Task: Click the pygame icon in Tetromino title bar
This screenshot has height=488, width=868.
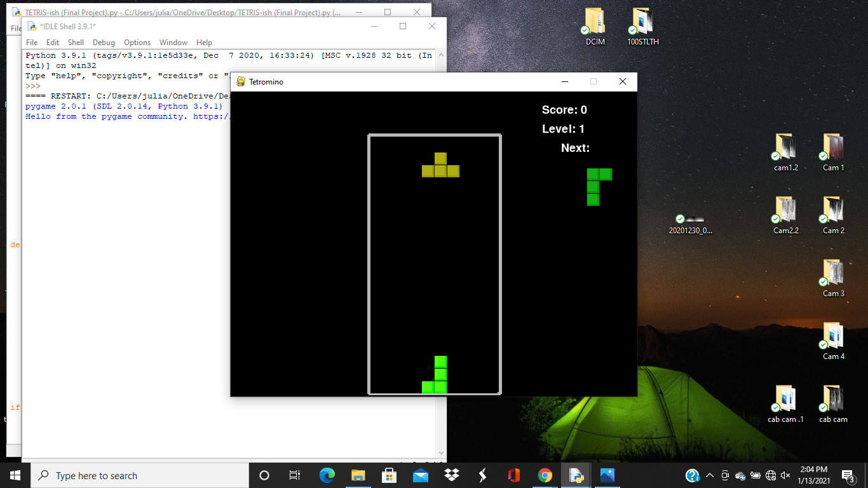Action: pos(241,81)
